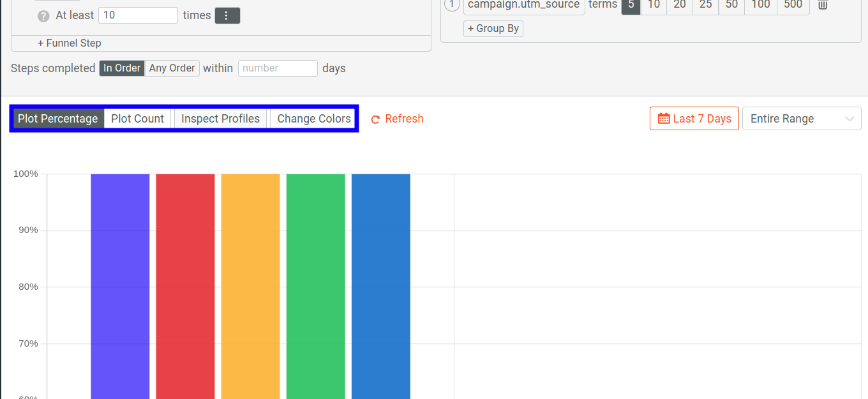The height and width of the screenshot is (399, 868).
Task: Switch steps completed to Any Order
Action: pyautogui.click(x=172, y=68)
